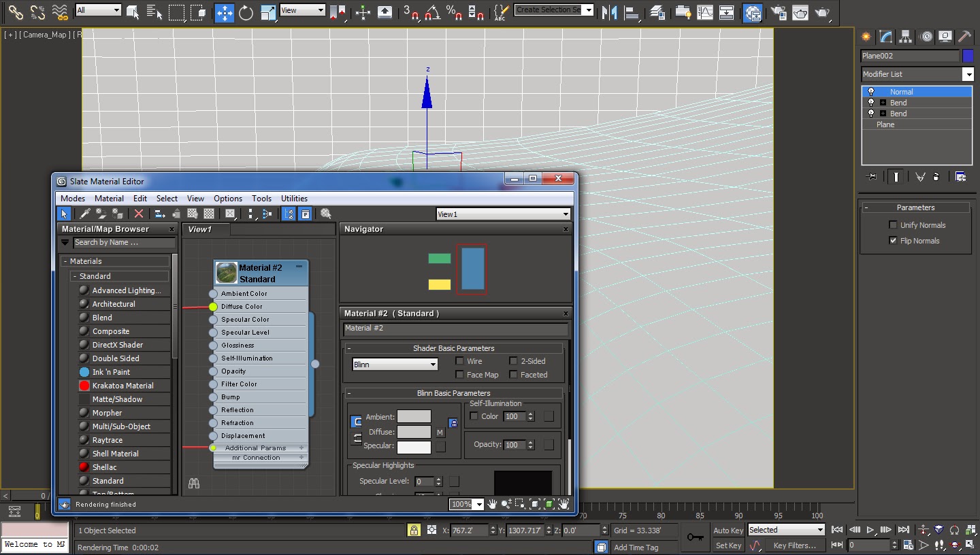Open the Create panel star icon
This screenshot has width=980, height=555.
tap(866, 37)
